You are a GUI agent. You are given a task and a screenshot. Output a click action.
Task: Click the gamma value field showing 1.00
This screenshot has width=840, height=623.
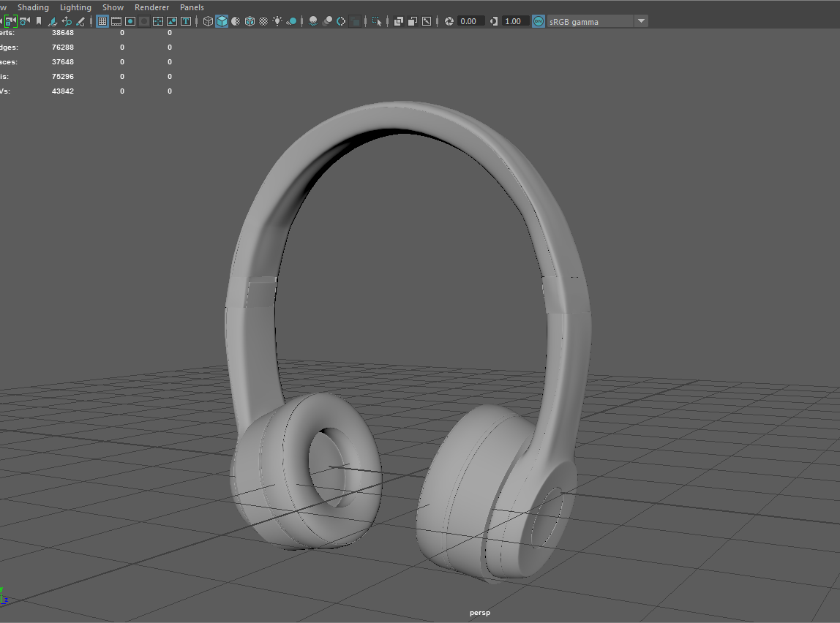coord(514,21)
